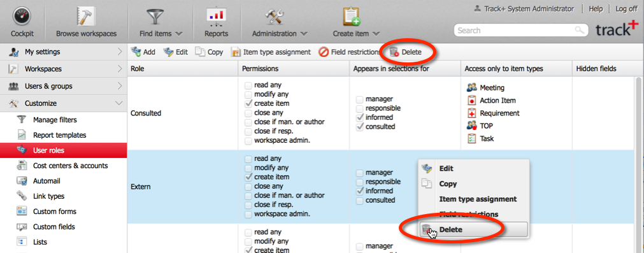The image size is (644, 253).
Task: Click the Edit toolbar button
Action: [175, 52]
